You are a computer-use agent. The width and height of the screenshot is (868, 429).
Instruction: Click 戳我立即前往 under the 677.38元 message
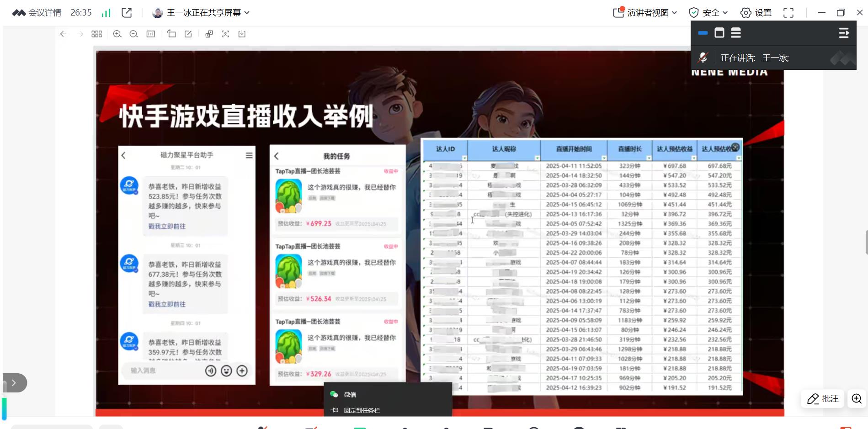click(167, 304)
